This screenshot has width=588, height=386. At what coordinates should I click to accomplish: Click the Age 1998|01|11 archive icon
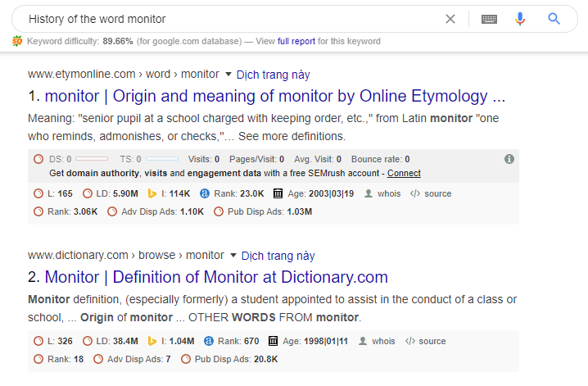pos(273,341)
